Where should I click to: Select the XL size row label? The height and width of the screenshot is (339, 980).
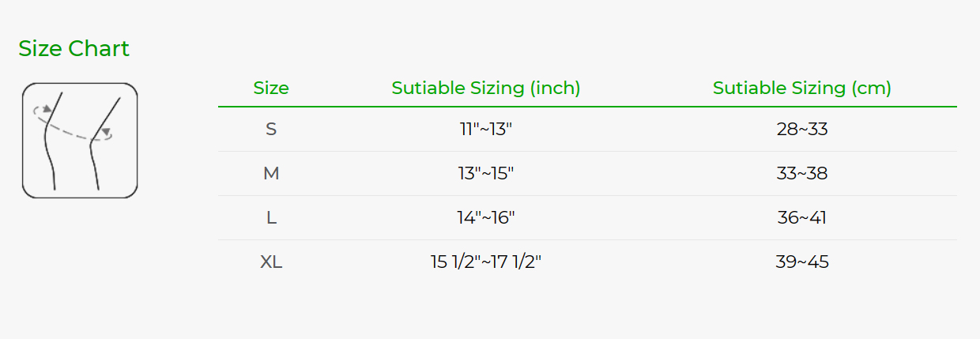pos(271,262)
